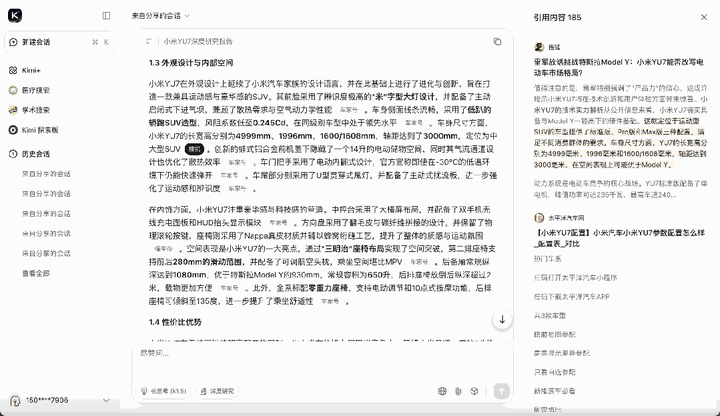Click 热门车系 in reference panel
The image size is (720, 416).
tap(547, 259)
